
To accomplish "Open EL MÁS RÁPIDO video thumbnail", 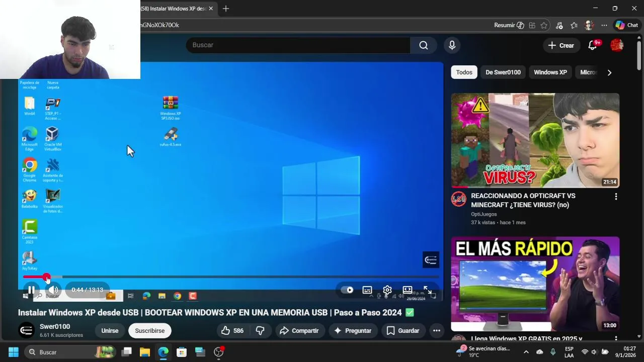I will click(x=535, y=284).
